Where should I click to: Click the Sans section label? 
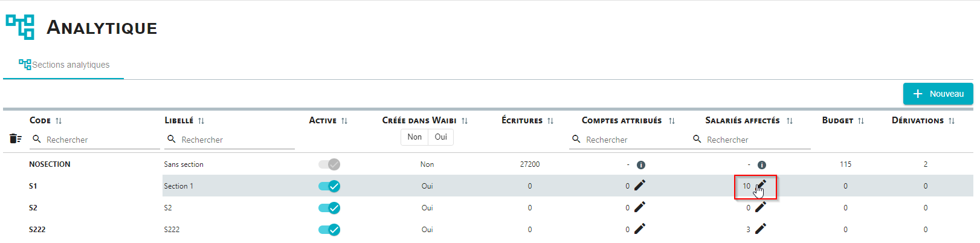coord(184,164)
